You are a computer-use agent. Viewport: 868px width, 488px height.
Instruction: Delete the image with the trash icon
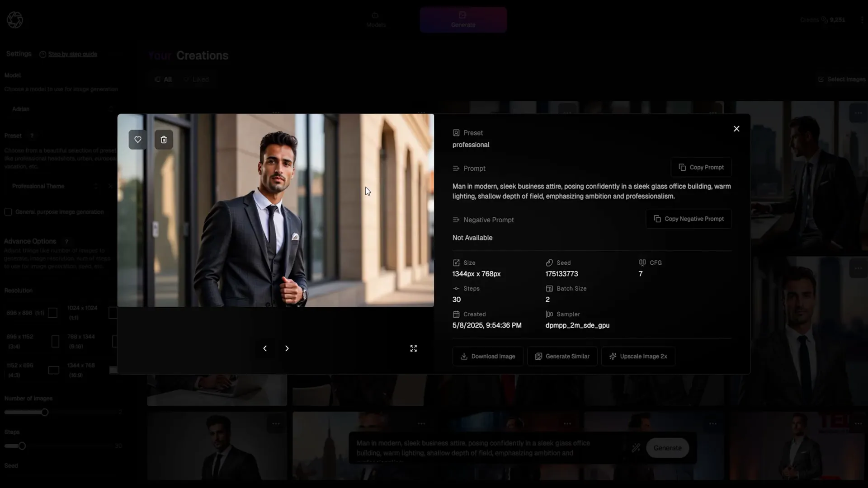(x=164, y=140)
